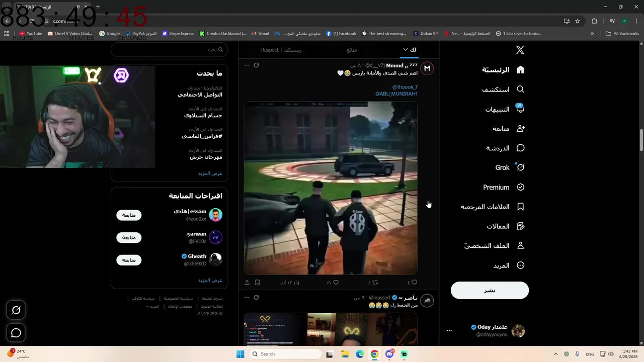Viewport: 644px width, 362px height.
Task: Open Grok from the sidebar
Action: [510, 167]
